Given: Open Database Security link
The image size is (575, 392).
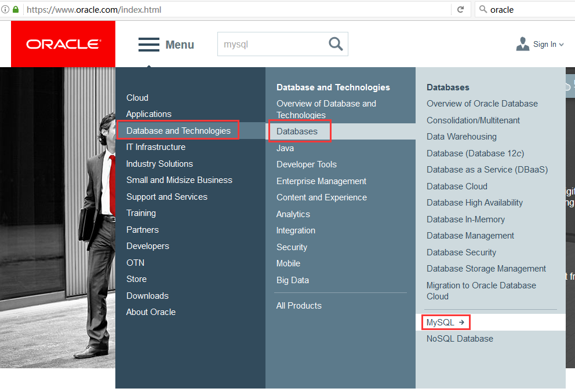Looking at the screenshot, I should tap(461, 252).
